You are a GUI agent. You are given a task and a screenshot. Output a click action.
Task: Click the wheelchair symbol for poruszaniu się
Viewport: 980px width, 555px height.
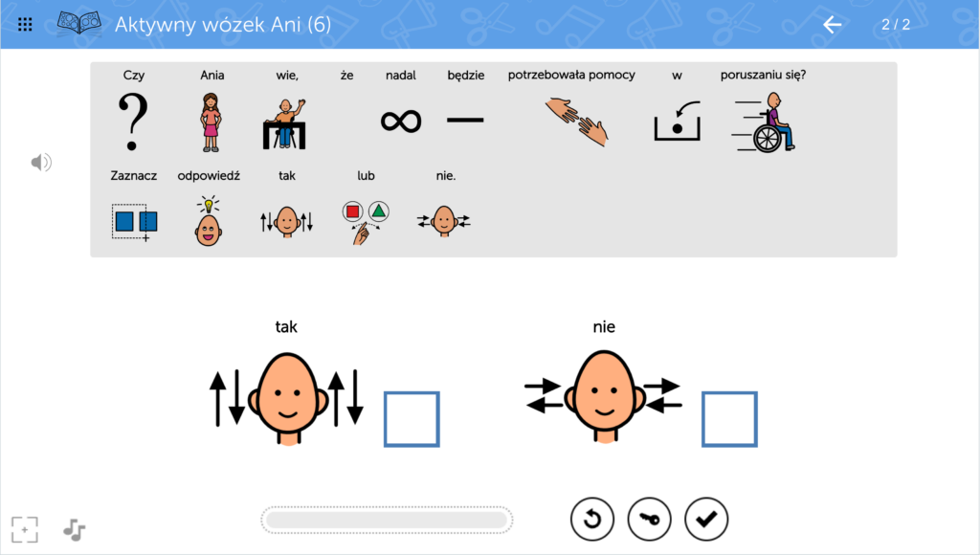click(764, 122)
